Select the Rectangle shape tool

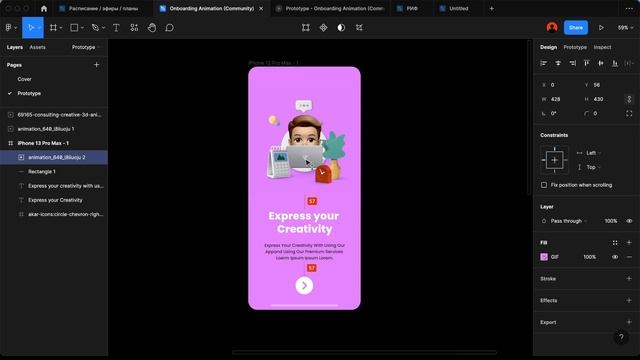point(74,28)
